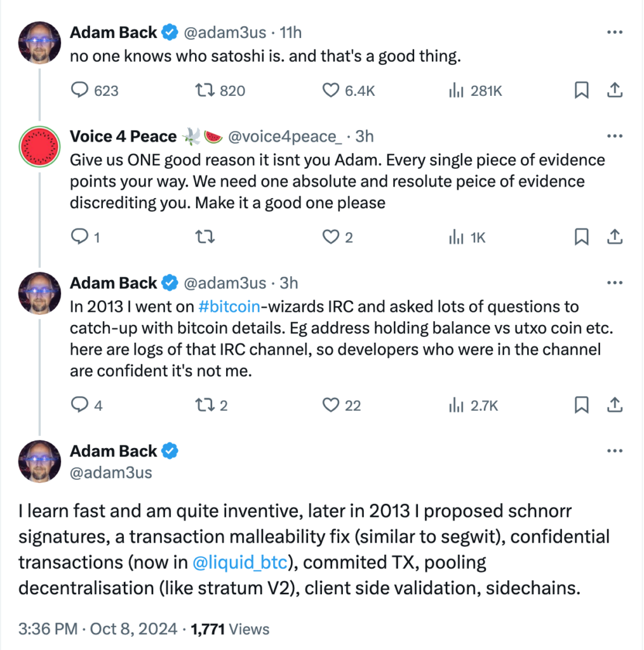Open the Voice 4 Peace watermelon avatar

[40, 147]
